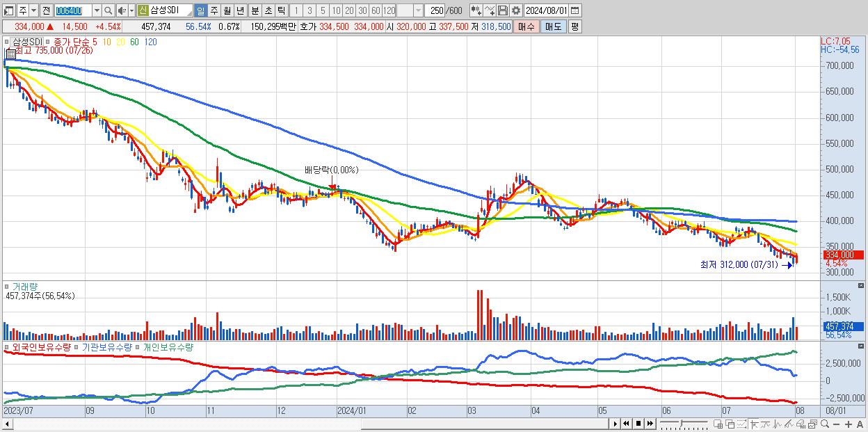Click the grid icon under the 삼성SDI label
This screenshot has height=432, width=868.
(10, 53)
